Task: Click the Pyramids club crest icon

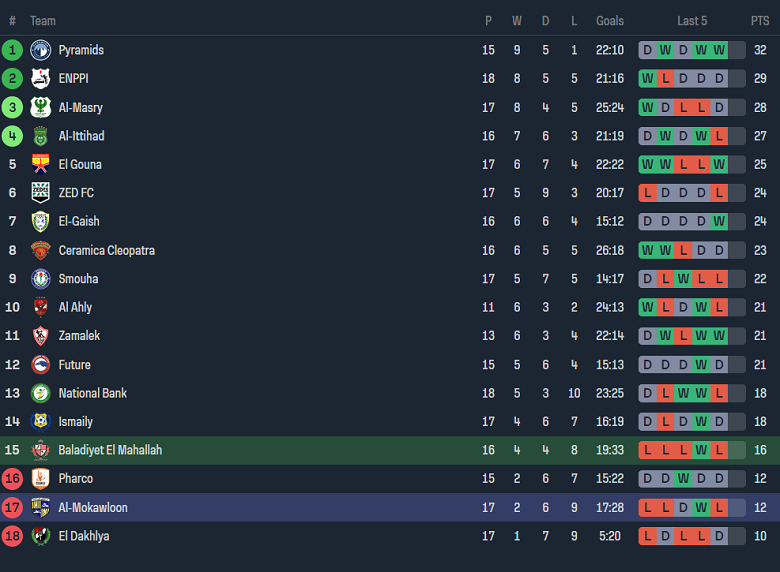Action: [x=40, y=50]
